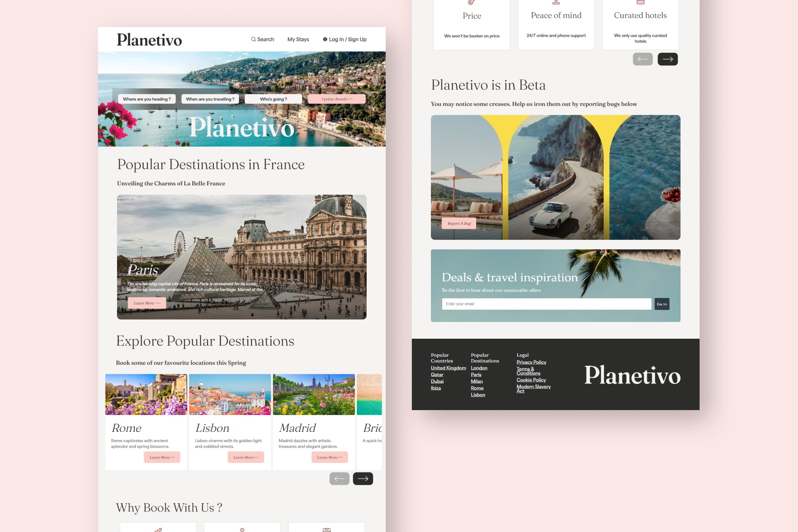The height and width of the screenshot is (532, 798).
Task: Click the Log In user icon
Action: (325, 39)
